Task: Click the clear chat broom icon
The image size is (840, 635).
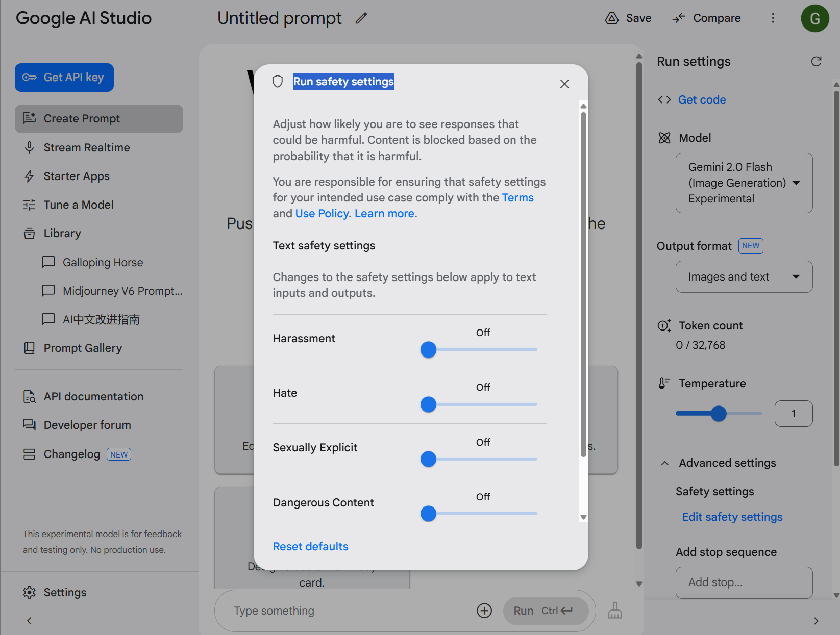Action: click(x=615, y=611)
